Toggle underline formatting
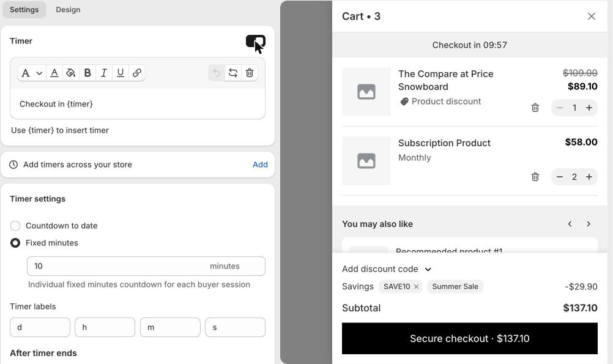The image size is (613, 364). click(120, 73)
